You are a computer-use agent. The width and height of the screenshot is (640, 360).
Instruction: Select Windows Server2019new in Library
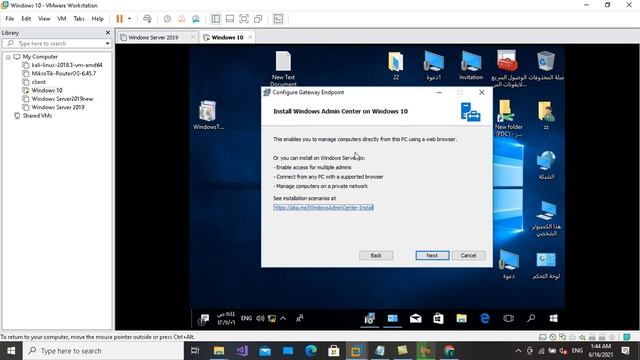(62, 99)
